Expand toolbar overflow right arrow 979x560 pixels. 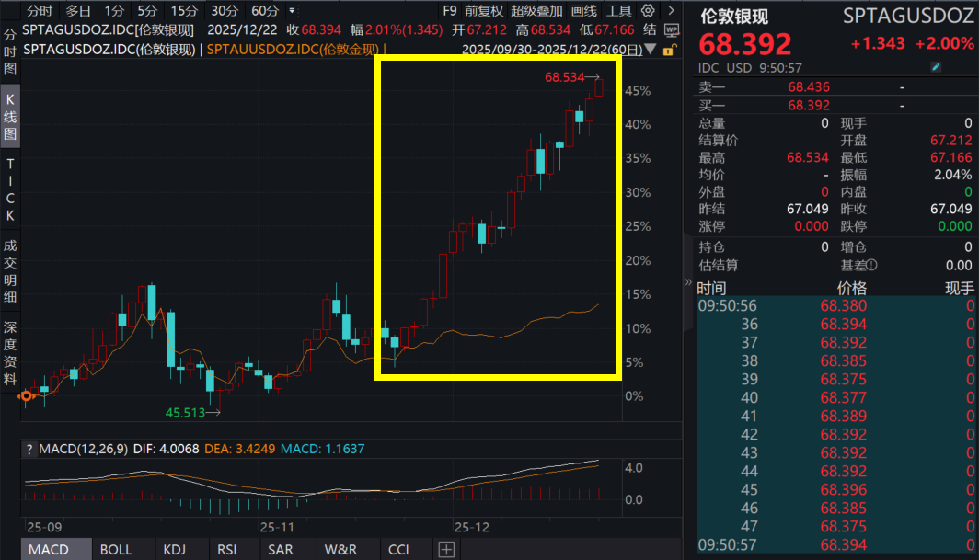tap(670, 11)
